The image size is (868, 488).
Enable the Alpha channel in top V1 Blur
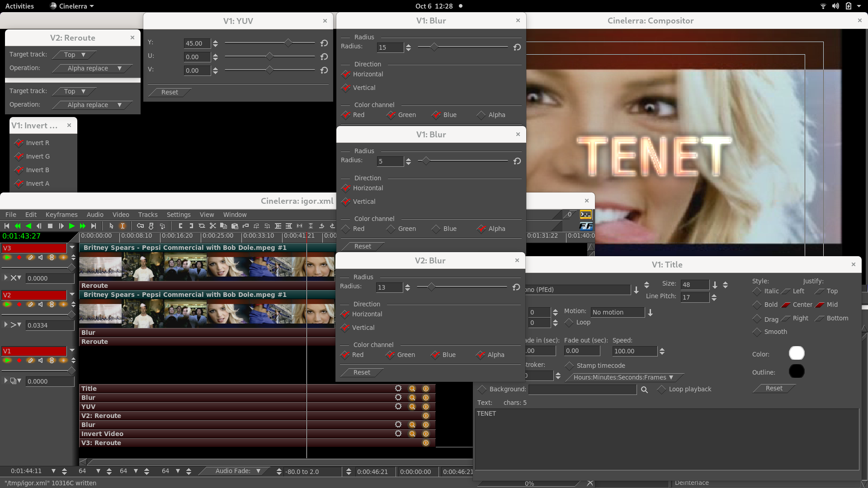pyautogui.click(x=481, y=115)
